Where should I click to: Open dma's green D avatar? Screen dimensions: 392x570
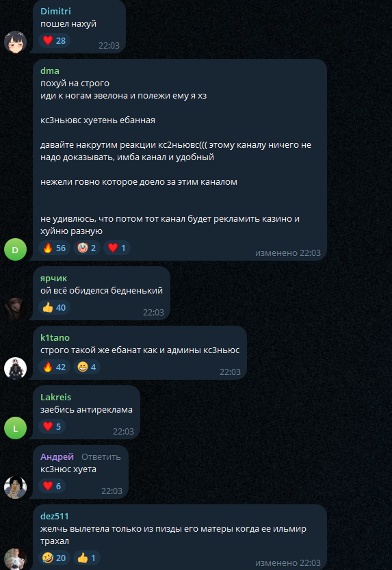click(x=15, y=249)
